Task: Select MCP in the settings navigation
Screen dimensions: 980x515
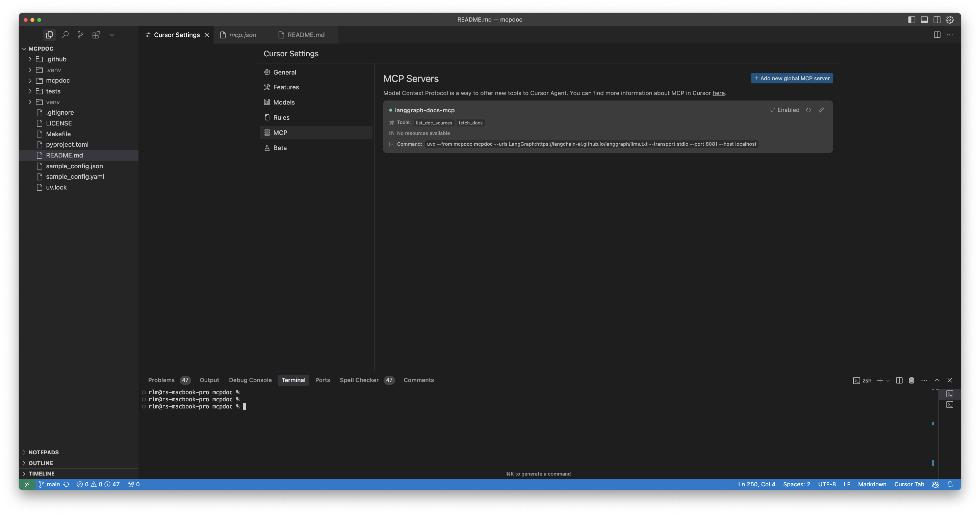Action: tap(280, 132)
